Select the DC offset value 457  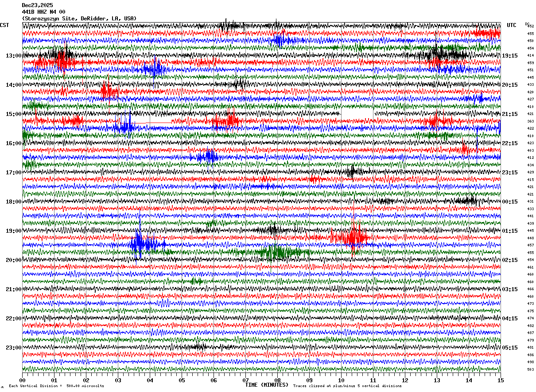pos(530,246)
